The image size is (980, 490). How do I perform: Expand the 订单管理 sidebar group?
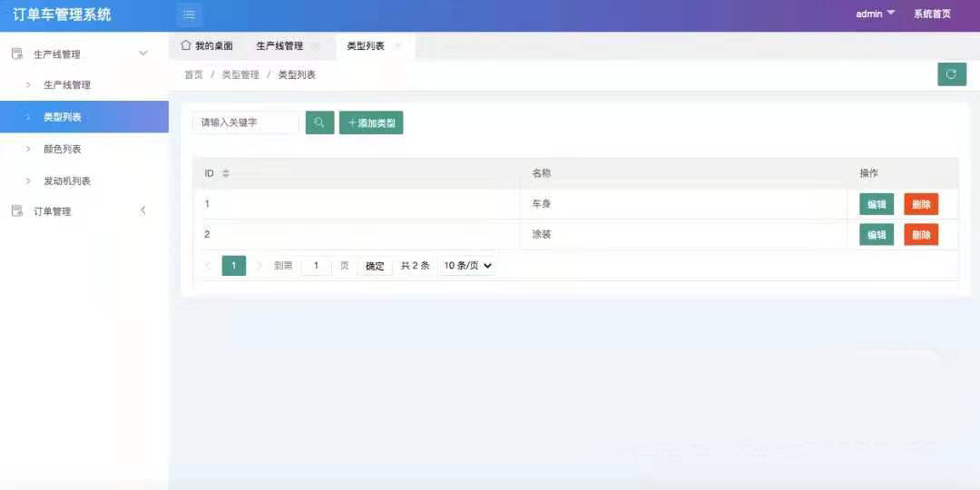pyautogui.click(x=142, y=211)
